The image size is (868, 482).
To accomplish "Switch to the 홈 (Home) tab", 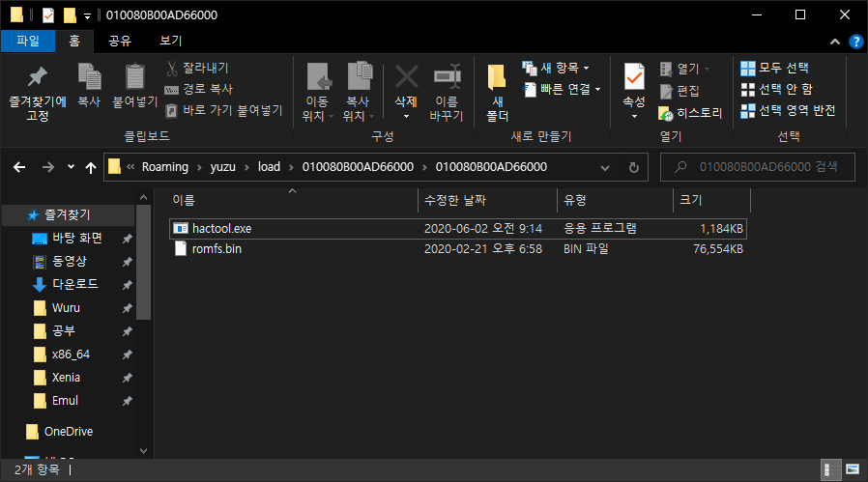I will 74,41.
